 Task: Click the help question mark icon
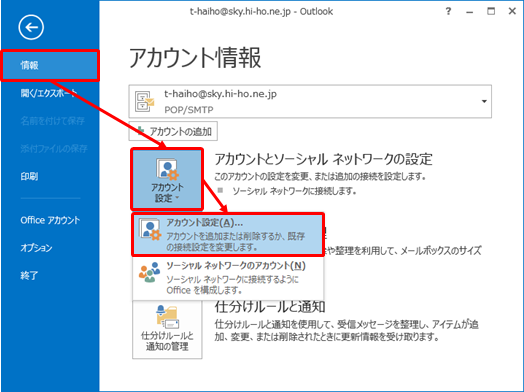pos(448,11)
